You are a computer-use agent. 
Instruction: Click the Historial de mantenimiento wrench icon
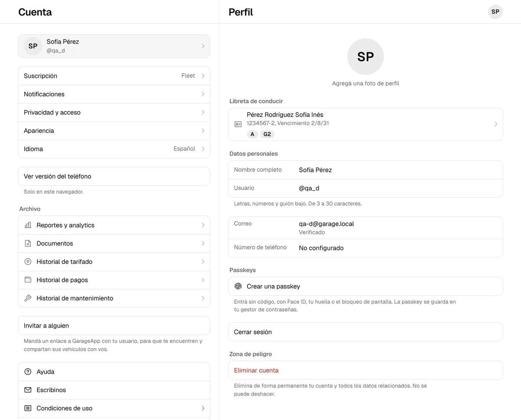click(x=28, y=298)
